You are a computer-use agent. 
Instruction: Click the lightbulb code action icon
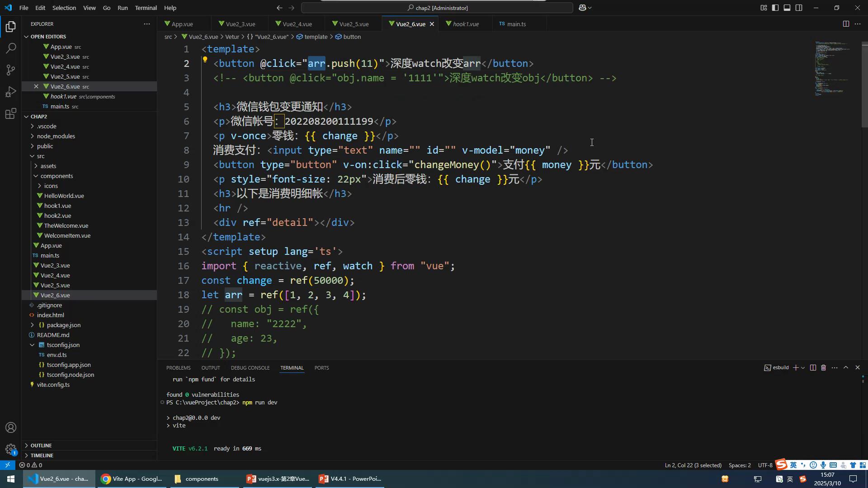pyautogui.click(x=205, y=60)
